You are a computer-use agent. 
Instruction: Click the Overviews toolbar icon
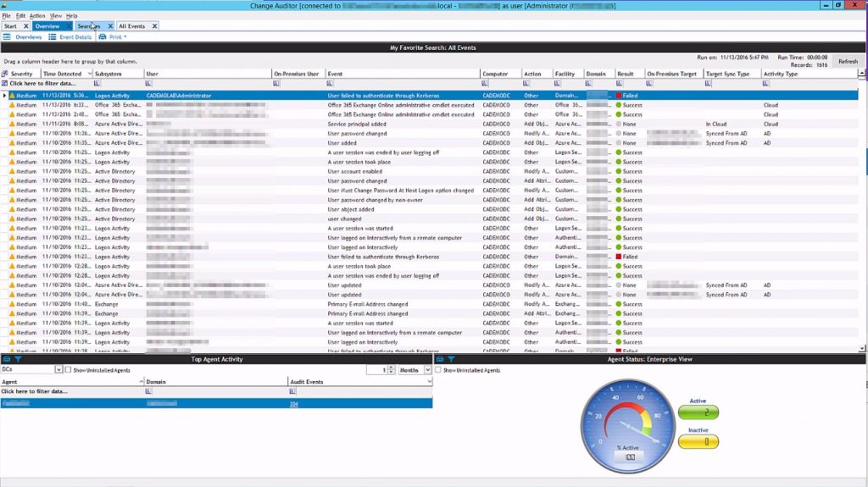click(8, 37)
